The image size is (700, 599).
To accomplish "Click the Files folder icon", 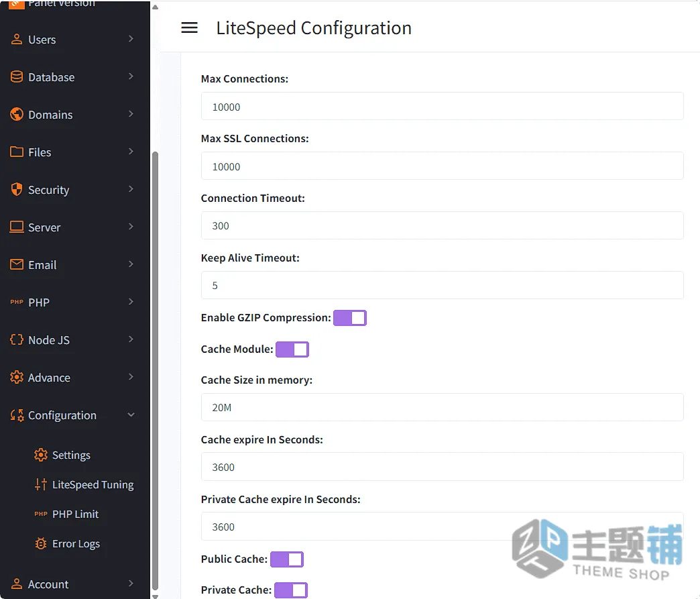I will pyautogui.click(x=17, y=152).
